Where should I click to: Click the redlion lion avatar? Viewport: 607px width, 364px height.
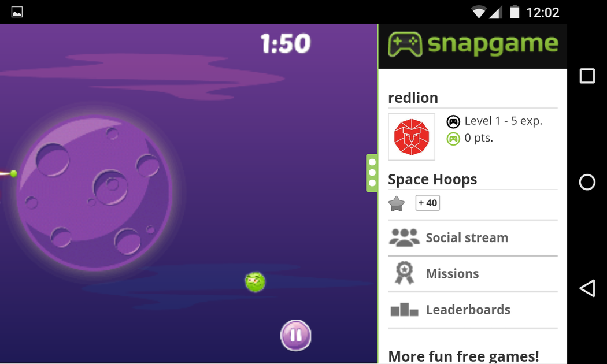[x=412, y=137]
